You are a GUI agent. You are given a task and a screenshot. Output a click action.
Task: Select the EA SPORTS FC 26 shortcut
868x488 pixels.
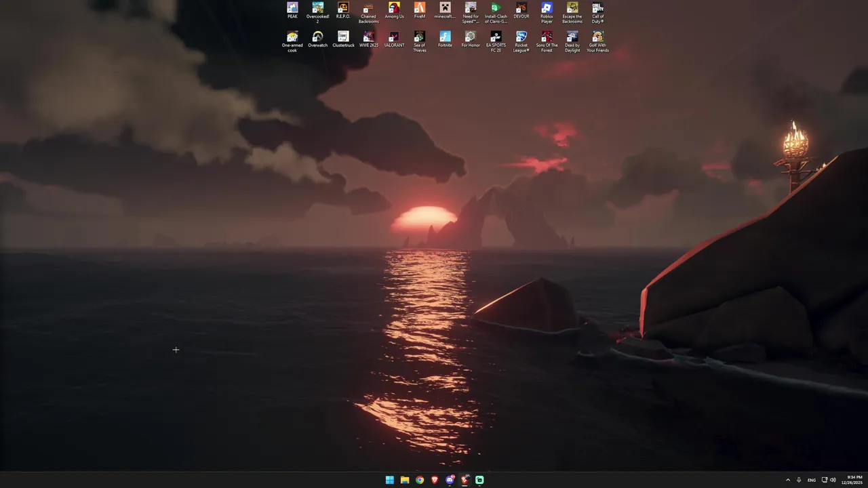pos(496,41)
